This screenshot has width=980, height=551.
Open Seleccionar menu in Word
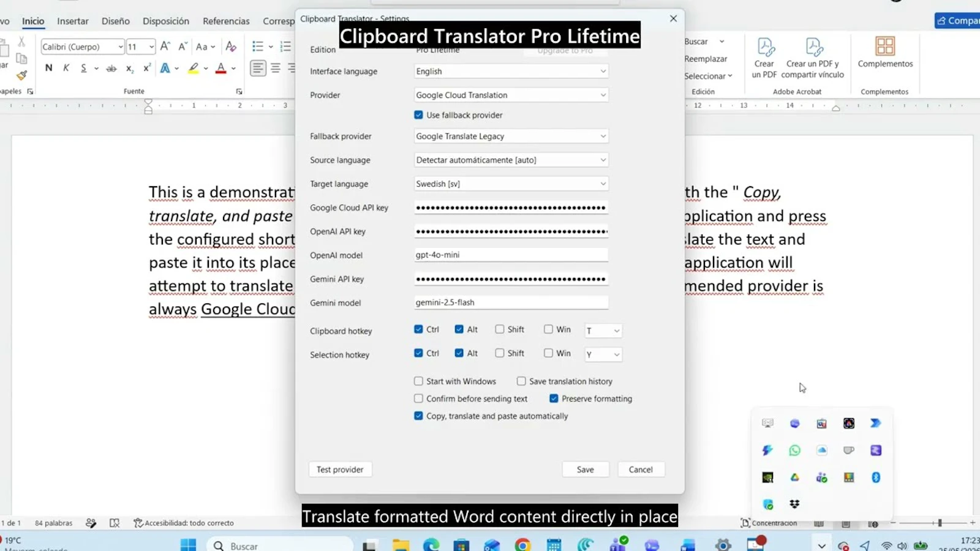pos(708,76)
